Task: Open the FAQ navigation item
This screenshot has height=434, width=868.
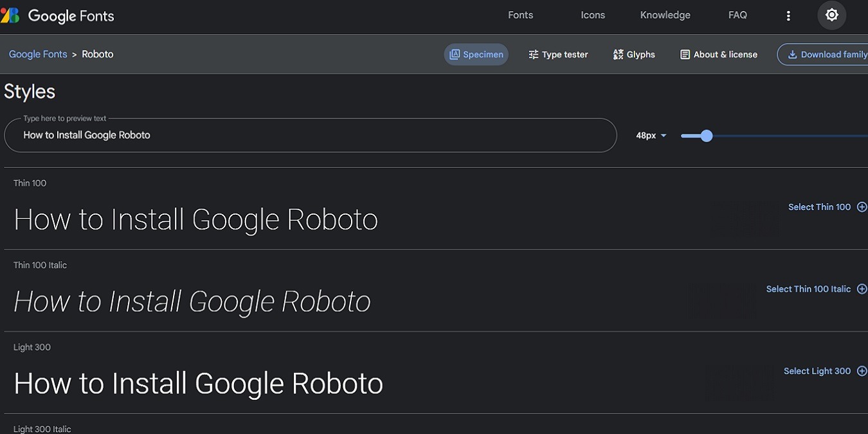Action: (x=737, y=14)
